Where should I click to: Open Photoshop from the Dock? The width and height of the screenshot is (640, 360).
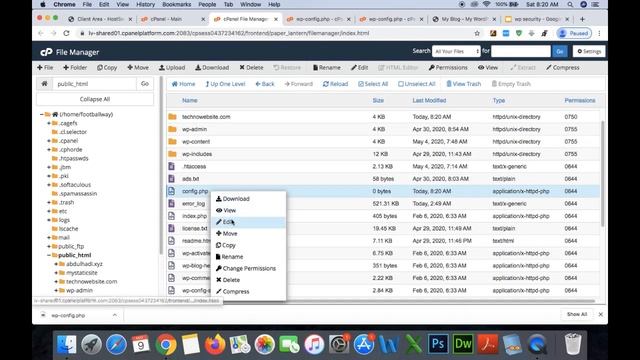[x=438, y=344]
